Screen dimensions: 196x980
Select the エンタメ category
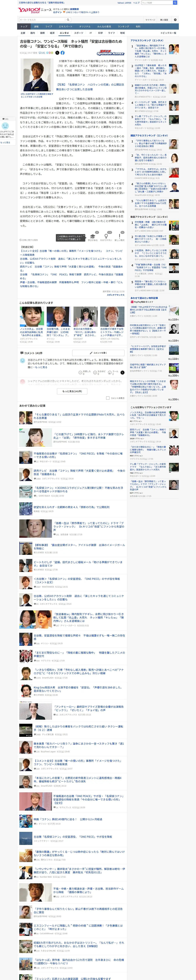point(64,33)
